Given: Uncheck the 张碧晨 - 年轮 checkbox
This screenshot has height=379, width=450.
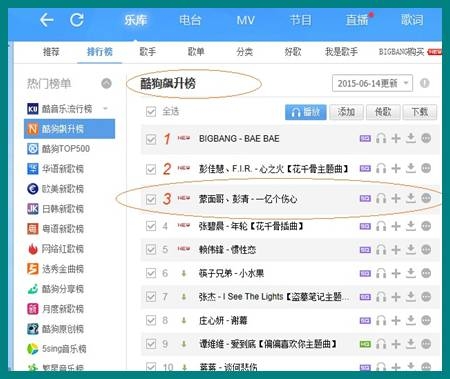Looking at the screenshot, I should point(151,226).
